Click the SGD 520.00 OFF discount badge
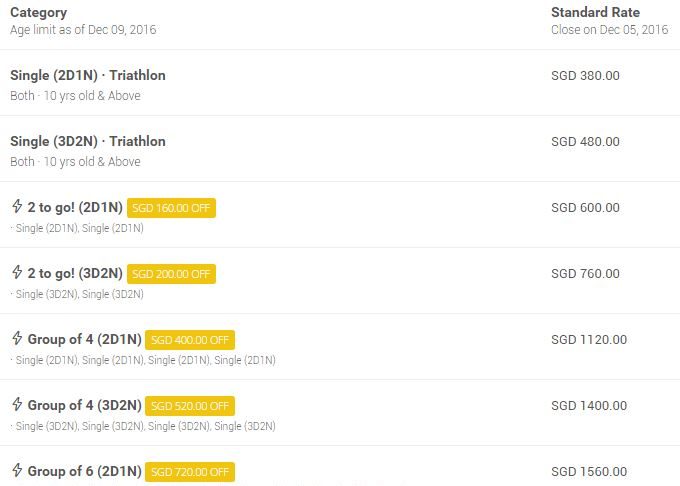The width and height of the screenshot is (680, 486). (190, 406)
